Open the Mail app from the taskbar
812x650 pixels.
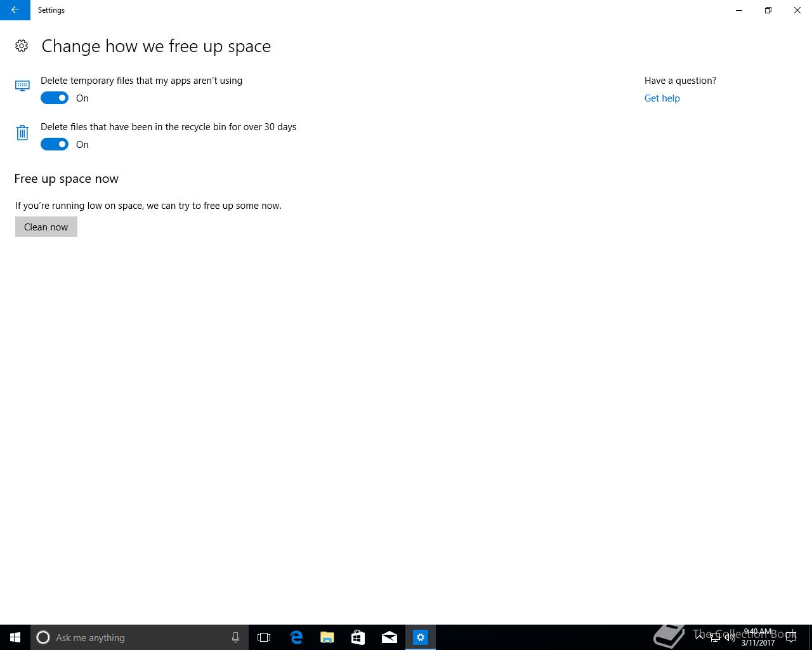(390, 637)
